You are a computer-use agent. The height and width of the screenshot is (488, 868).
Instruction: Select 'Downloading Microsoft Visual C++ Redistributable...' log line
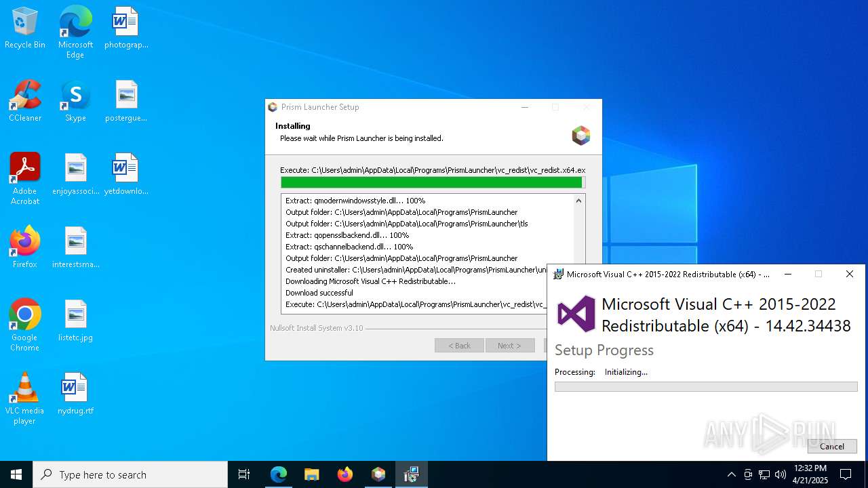pyautogui.click(x=371, y=281)
